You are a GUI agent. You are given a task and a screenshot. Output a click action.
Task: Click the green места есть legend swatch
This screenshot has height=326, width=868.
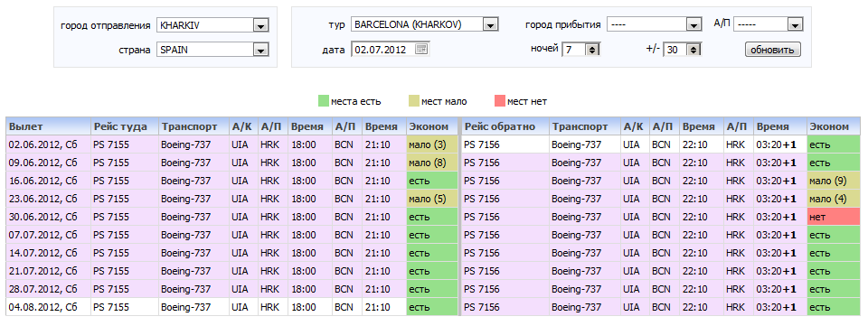[324, 101]
